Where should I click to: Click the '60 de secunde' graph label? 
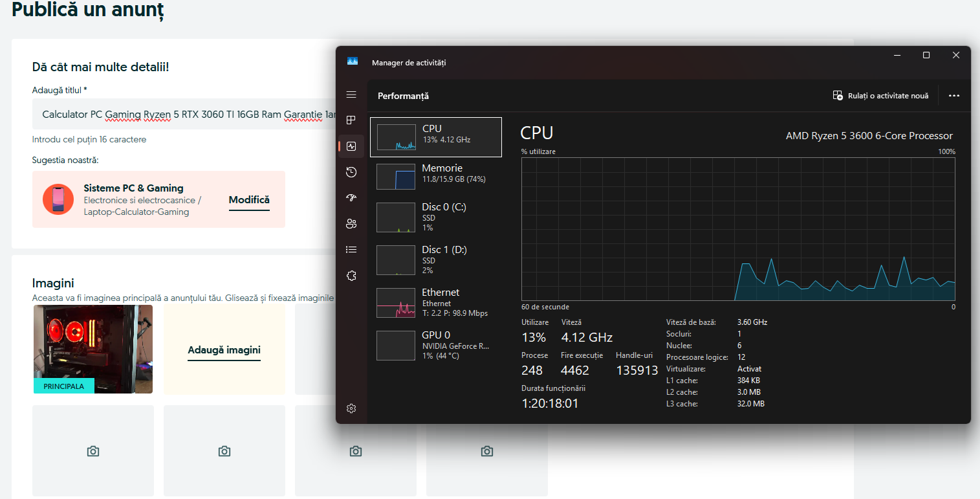[x=545, y=307]
